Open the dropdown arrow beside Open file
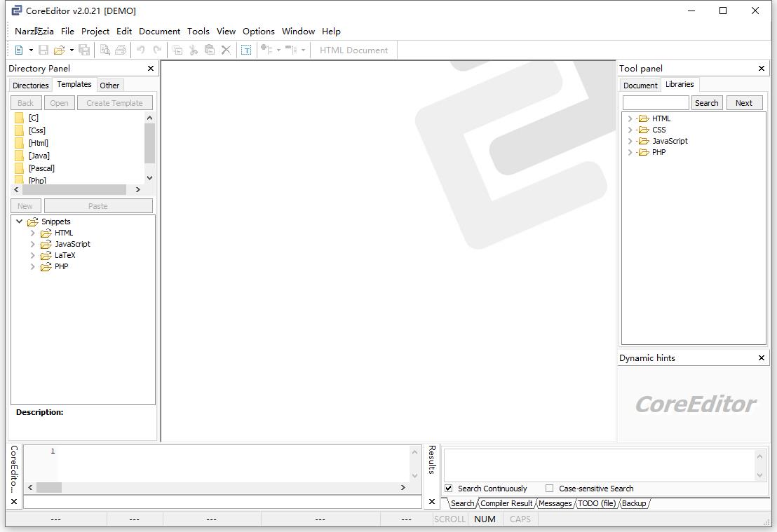The height and width of the screenshot is (532, 777). 72,50
